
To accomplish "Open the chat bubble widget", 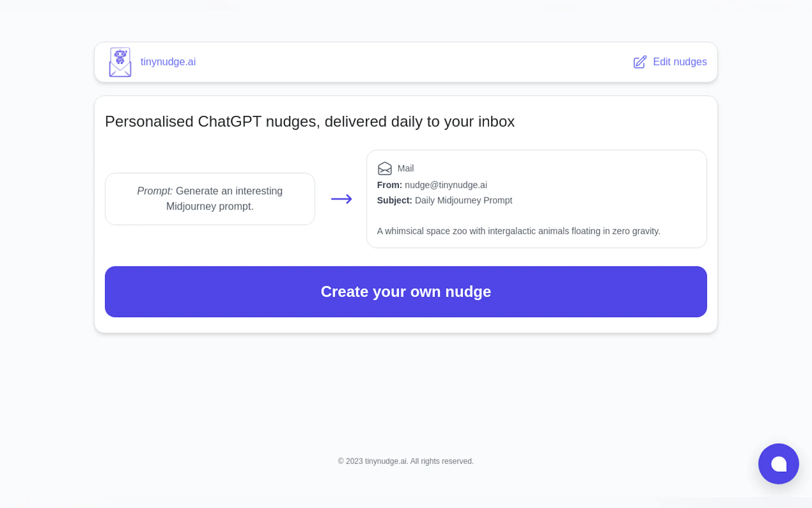I will (x=778, y=464).
